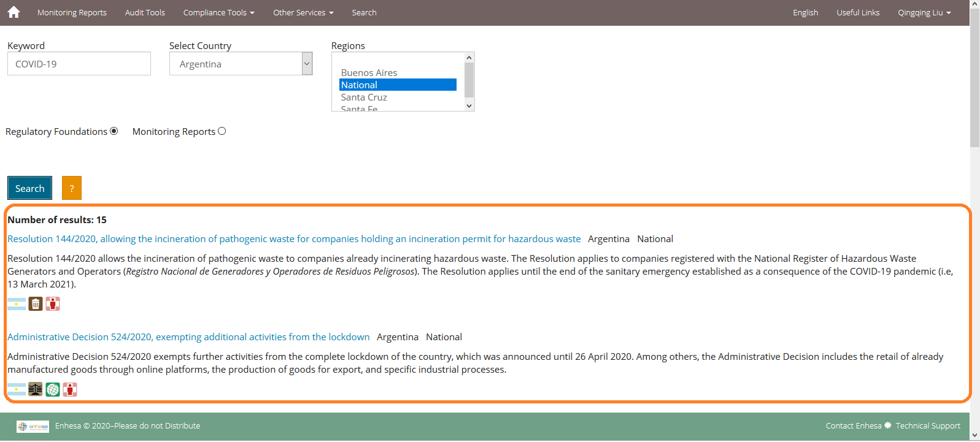Click the blue Search button
Image resolution: width=980 pixels, height=442 pixels.
pos(29,188)
